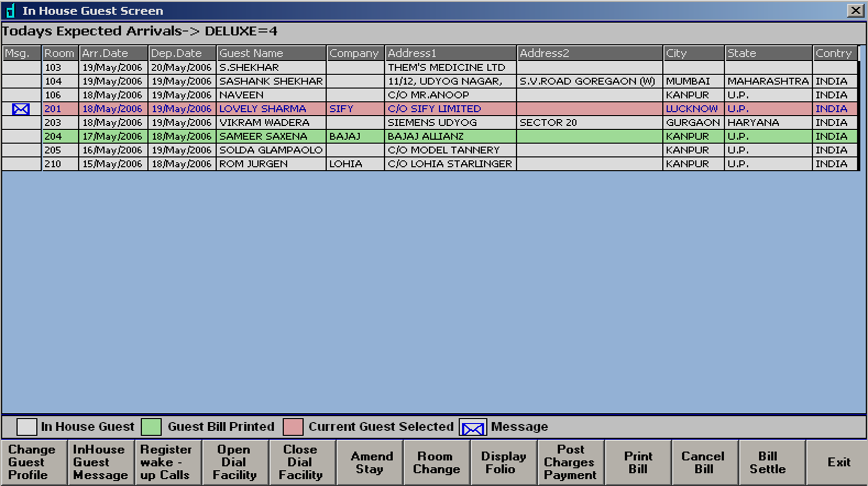Click the pink Current Guest Selected swatch
Screen dimensions: 868x486
[293, 427]
